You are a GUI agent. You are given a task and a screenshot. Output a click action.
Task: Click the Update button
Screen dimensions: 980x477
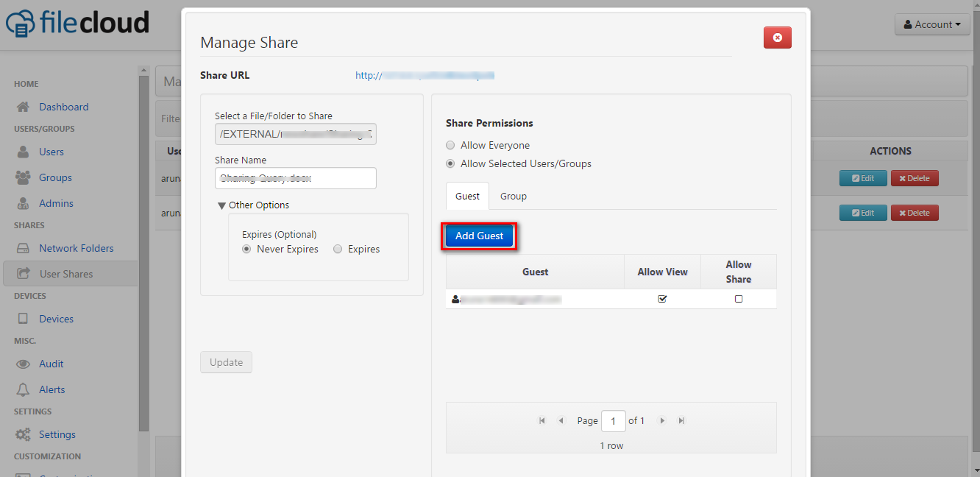pyautogui.click(x=226, y=362)
